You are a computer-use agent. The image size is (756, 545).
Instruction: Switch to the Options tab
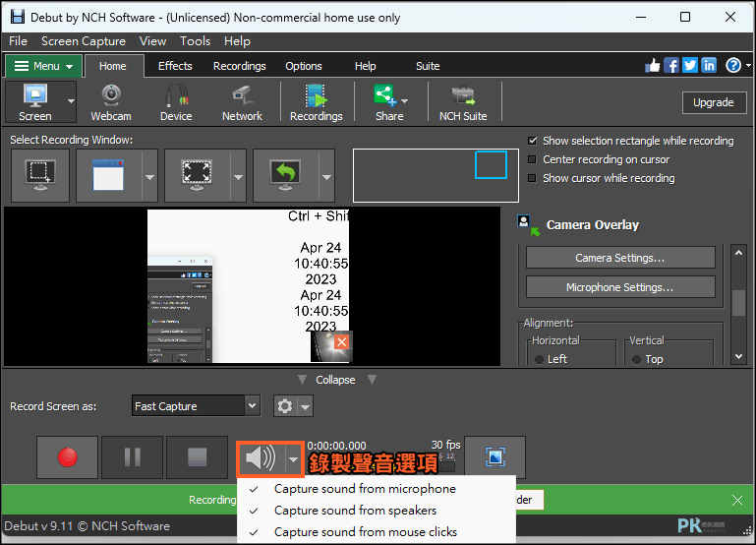tap(303, 66)
